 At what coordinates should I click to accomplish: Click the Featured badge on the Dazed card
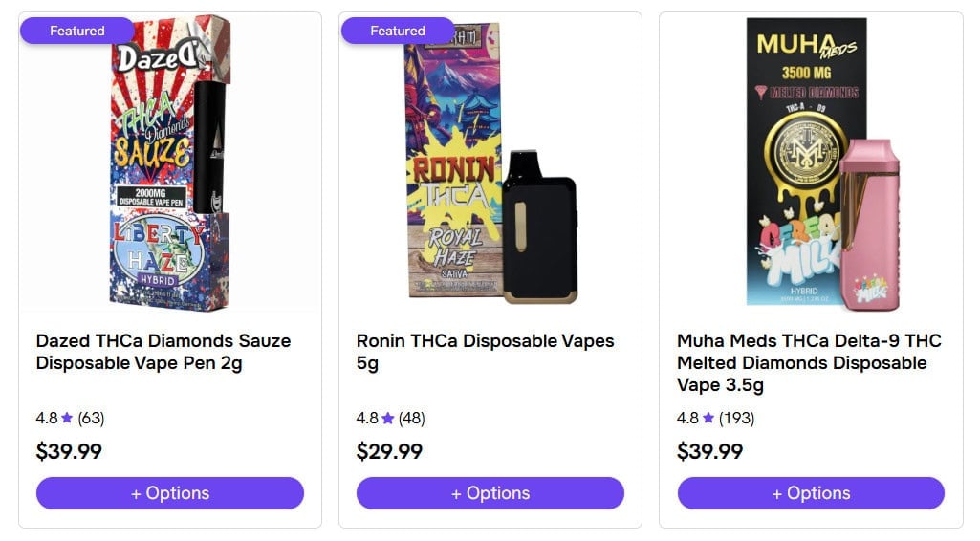click(76, 31)
